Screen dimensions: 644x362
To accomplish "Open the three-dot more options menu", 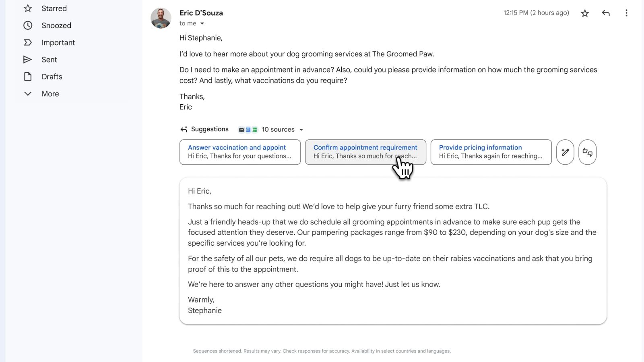I will click(626, 13).
